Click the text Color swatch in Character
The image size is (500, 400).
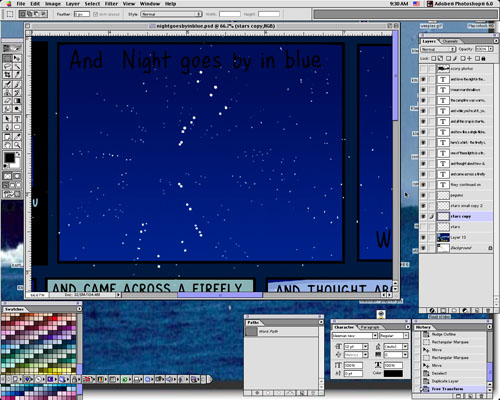click(x=393, y=374)
